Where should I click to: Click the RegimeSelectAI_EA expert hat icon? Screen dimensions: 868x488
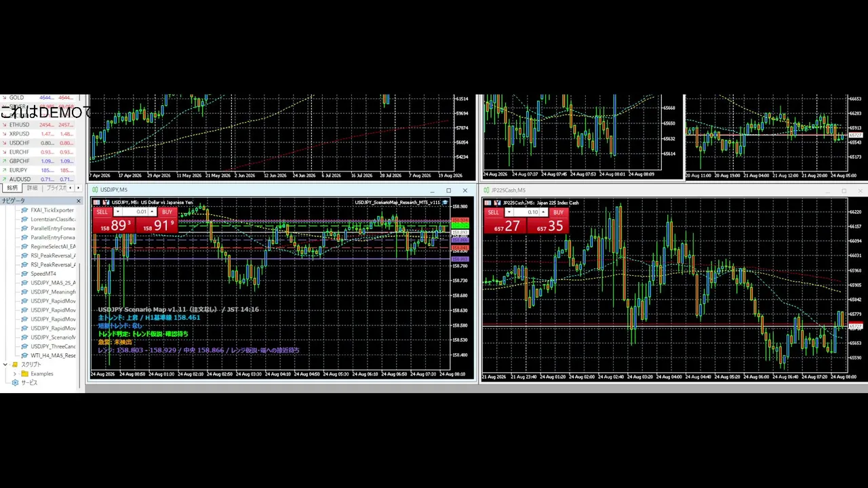tap(24, 247)
